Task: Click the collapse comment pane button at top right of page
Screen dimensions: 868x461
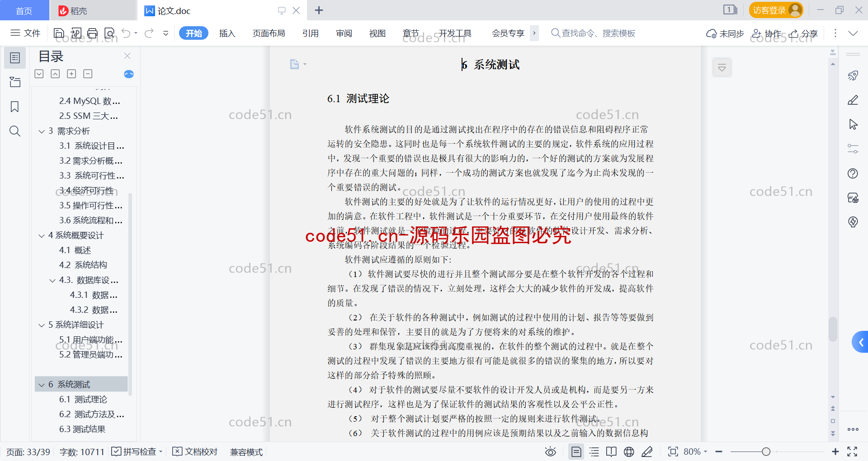Action: [x=722, y=68]
